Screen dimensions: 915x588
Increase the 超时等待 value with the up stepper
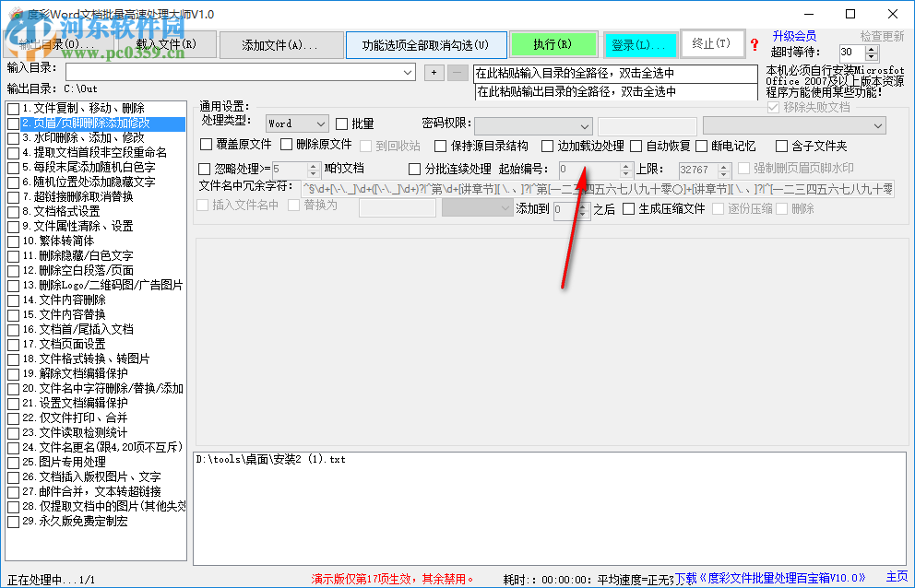(871, 48)
